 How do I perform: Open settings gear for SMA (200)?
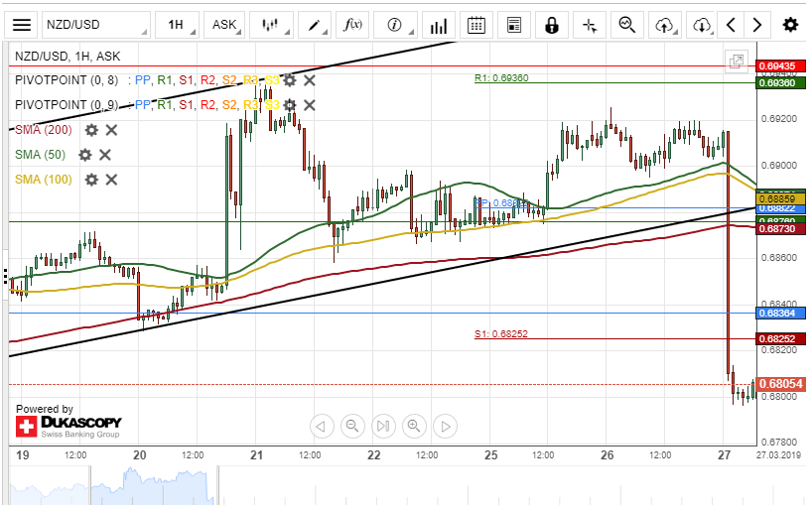coord(91,130)
